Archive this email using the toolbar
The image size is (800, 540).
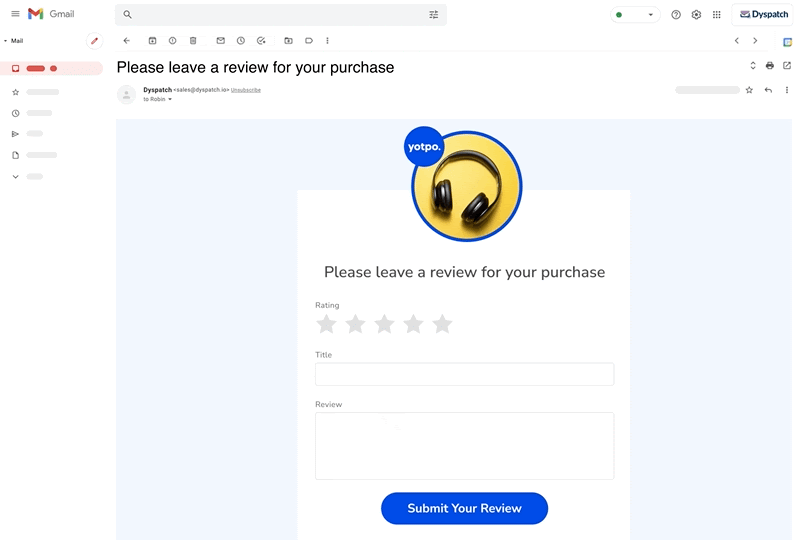tap(152, 41)
